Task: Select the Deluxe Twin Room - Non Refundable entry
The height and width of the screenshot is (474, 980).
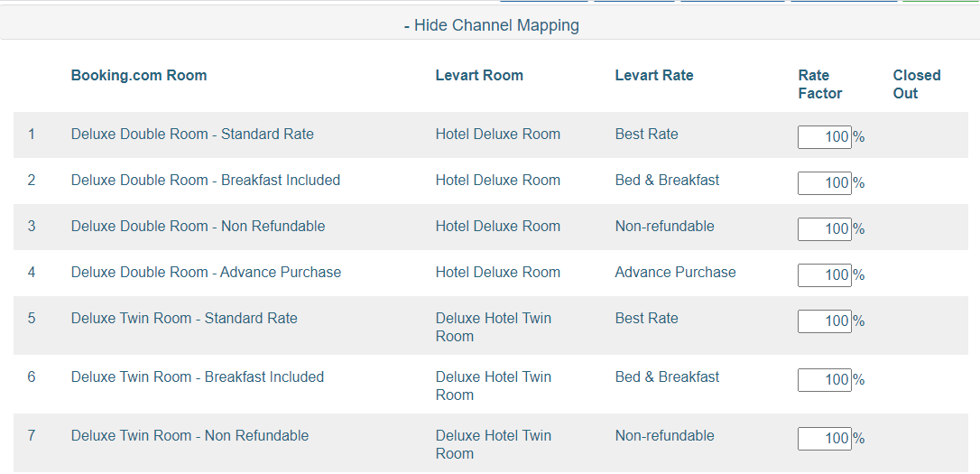Action: tap(190, 436)
